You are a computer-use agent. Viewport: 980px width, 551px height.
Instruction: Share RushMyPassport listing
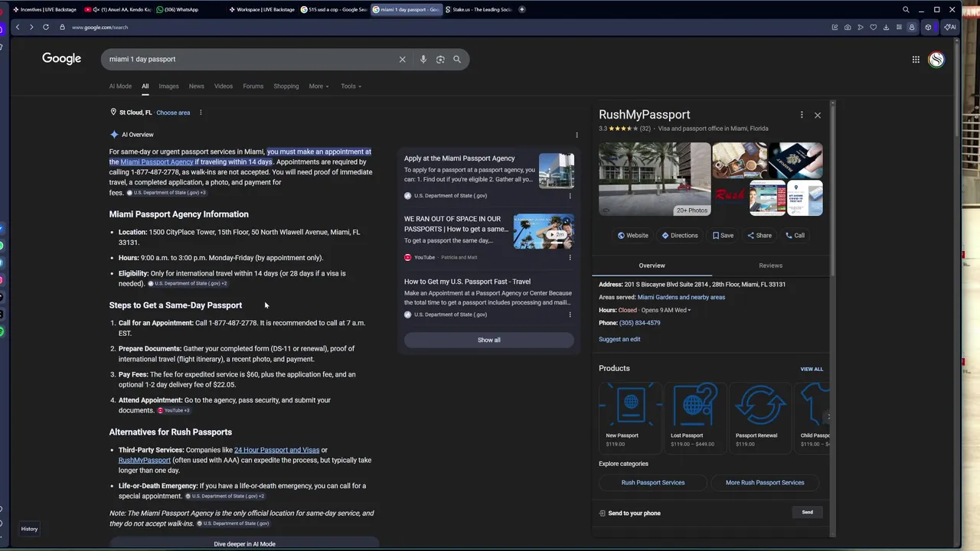pos(759,236)
